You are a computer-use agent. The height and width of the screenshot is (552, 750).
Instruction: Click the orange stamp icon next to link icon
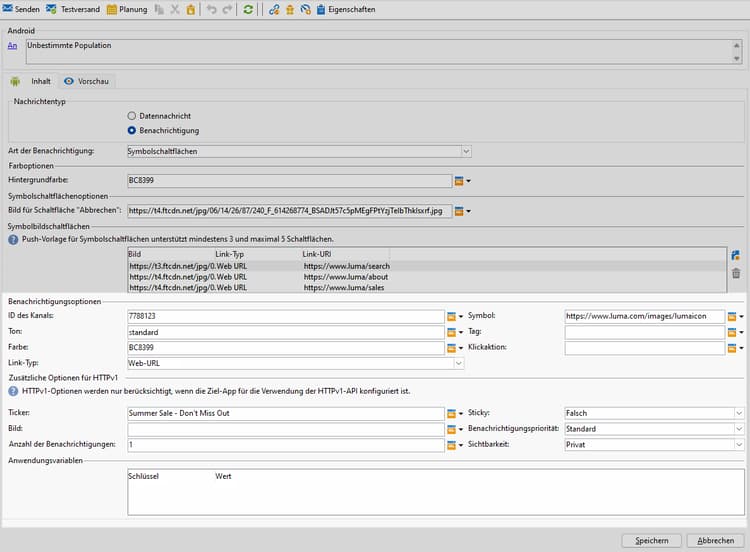[x=290, y=9]
